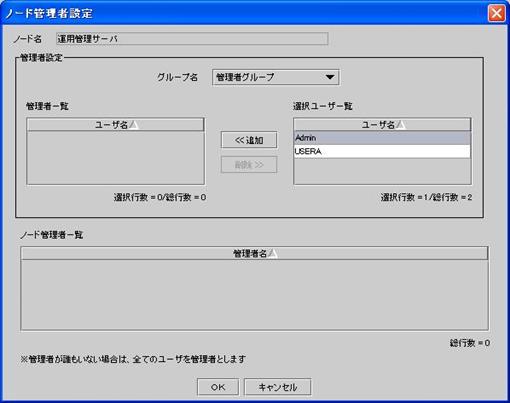This screenshot has height=403, width=510.
Task: Click the ノード管理者一覧 label
Action: pos(51,235)
